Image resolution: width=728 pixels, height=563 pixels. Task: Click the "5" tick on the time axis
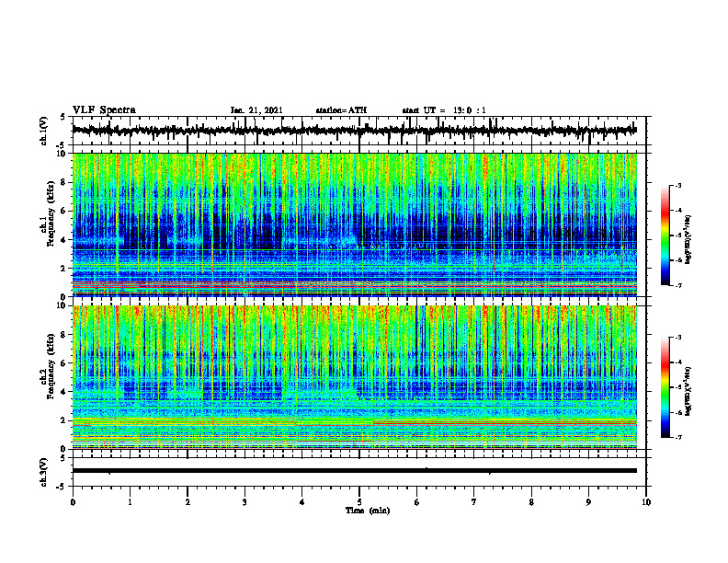coord(359,502)
